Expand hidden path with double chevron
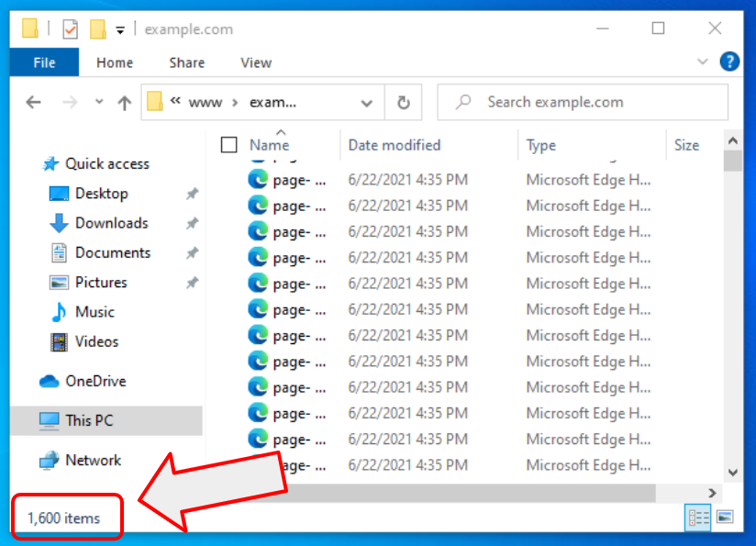This screenshot has height=546, width=756. tap(175, 101)
